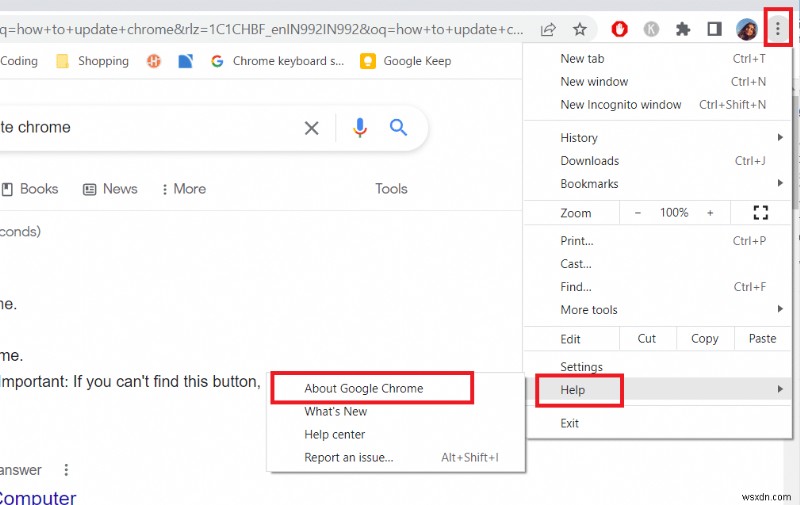Open Downloads from the menu
This screenshot has width=800, height=505.
(x=658, y=161)
